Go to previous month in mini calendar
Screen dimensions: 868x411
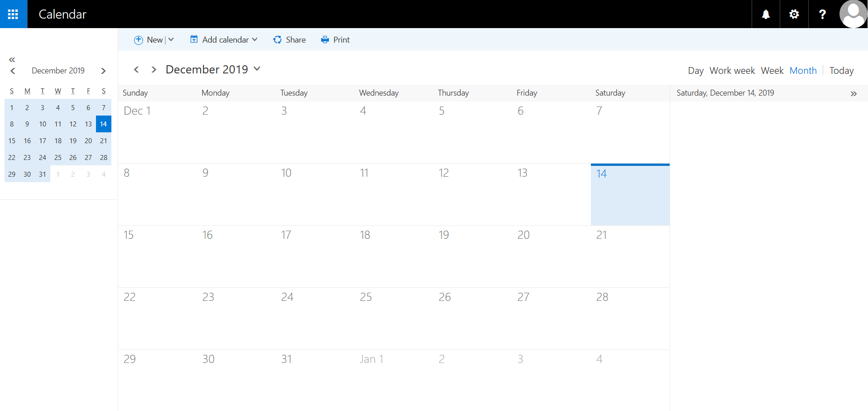[13, 71]
